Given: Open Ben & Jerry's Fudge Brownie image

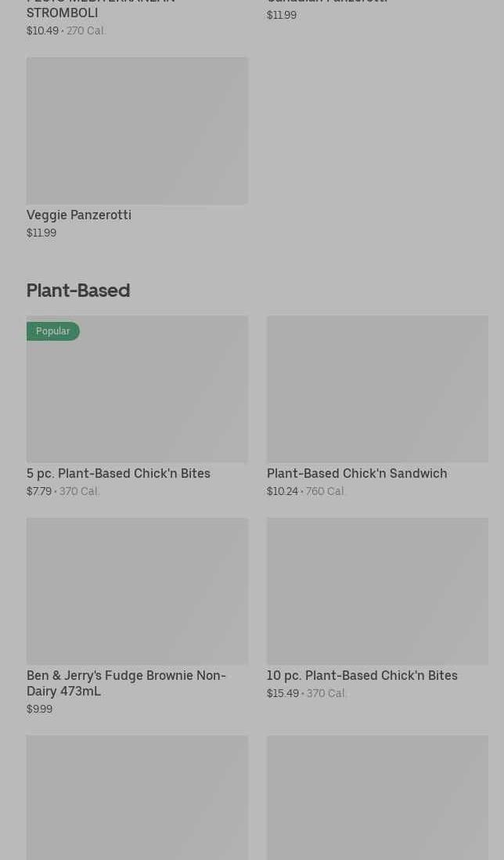Looking at the screenshot, I should [x=137, y=591].
